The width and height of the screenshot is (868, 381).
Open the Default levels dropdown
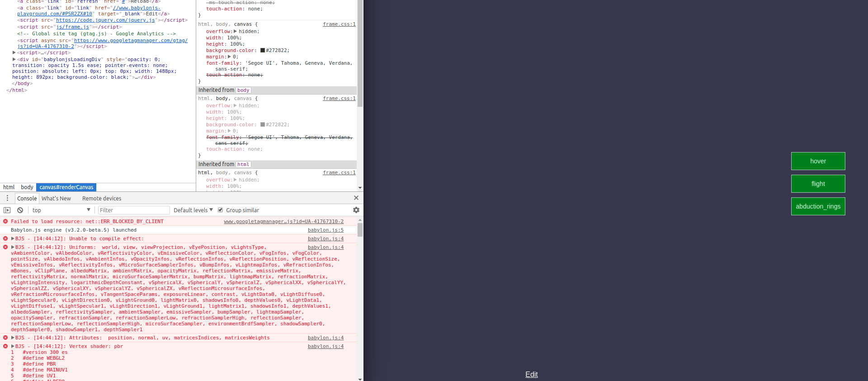tap(193, 210)
